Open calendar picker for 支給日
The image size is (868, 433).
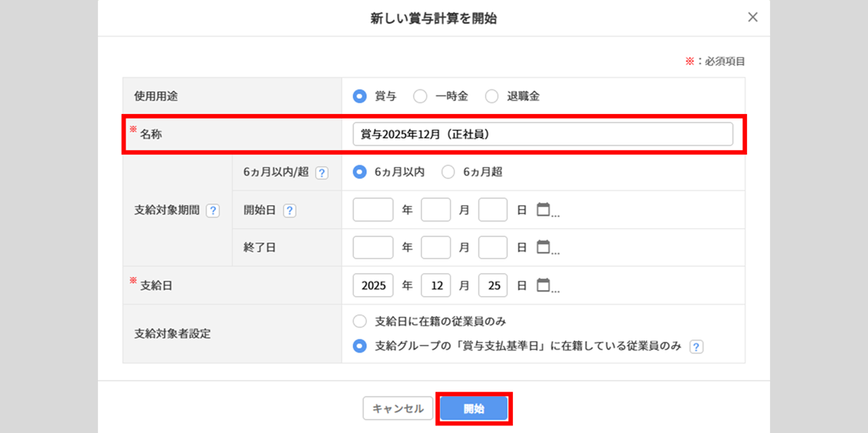point(543,285)
